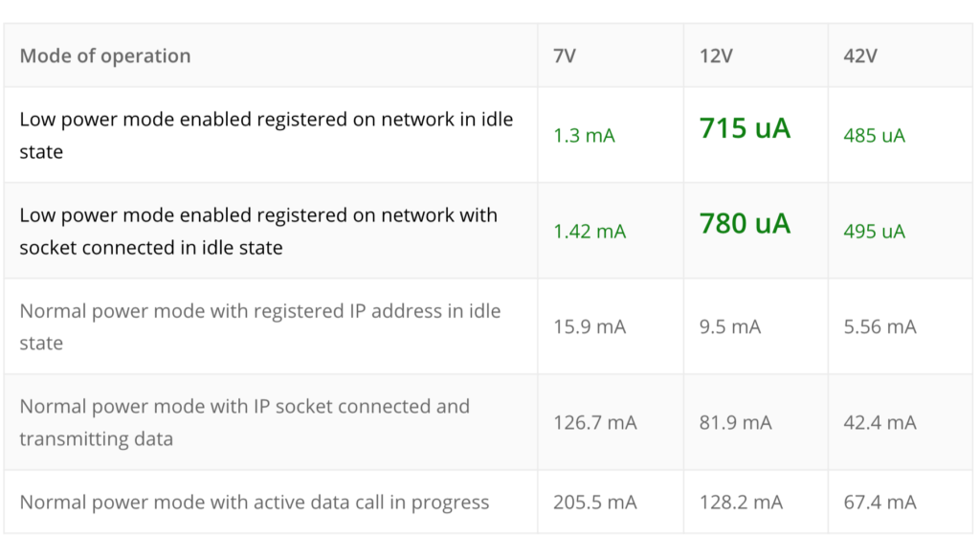The width and height of the screenshot is (980, 559).
Task: Click the 12V column header
Action: (716, 56)
